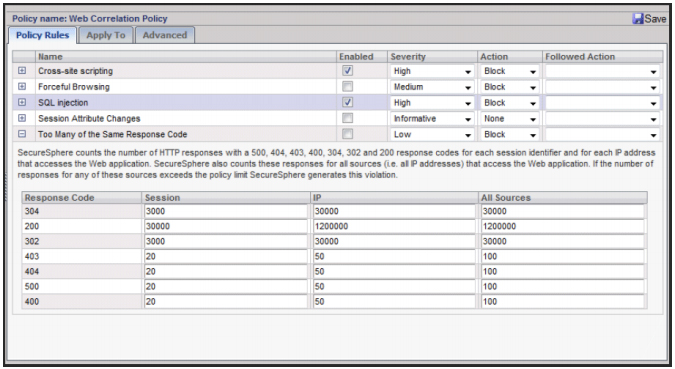
Task: Click All Sources field for code 500
Action: pyautogui.click(x=562, y=287)
